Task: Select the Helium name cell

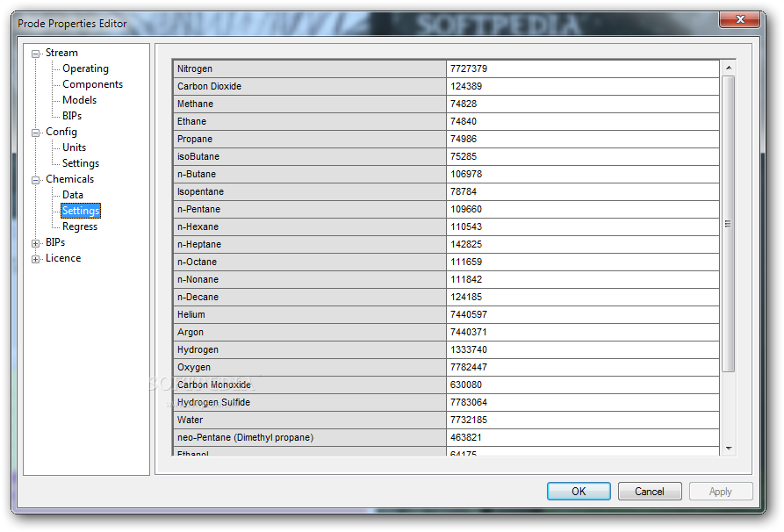Action: (310, 314)
